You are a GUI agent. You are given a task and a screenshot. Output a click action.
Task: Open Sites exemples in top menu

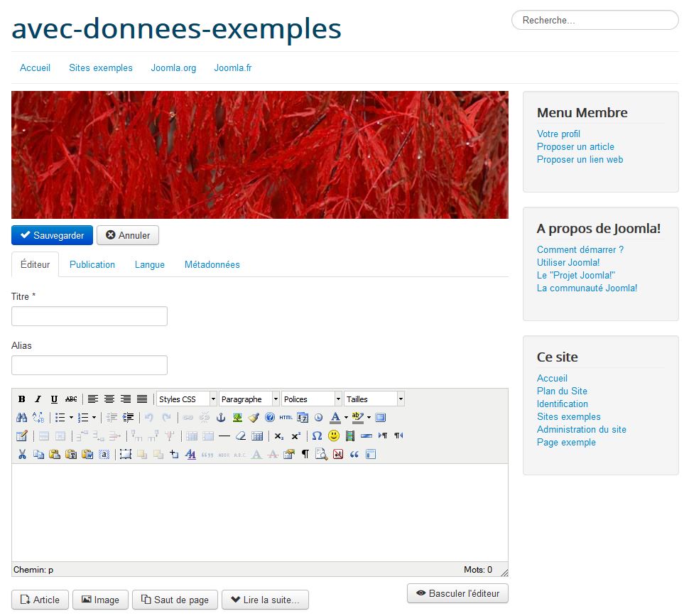click(101, 67)
